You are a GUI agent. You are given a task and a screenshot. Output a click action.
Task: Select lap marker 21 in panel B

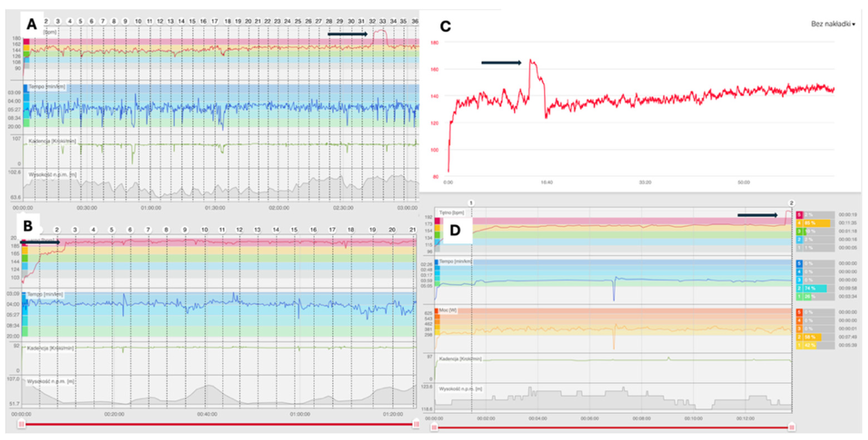413,230
